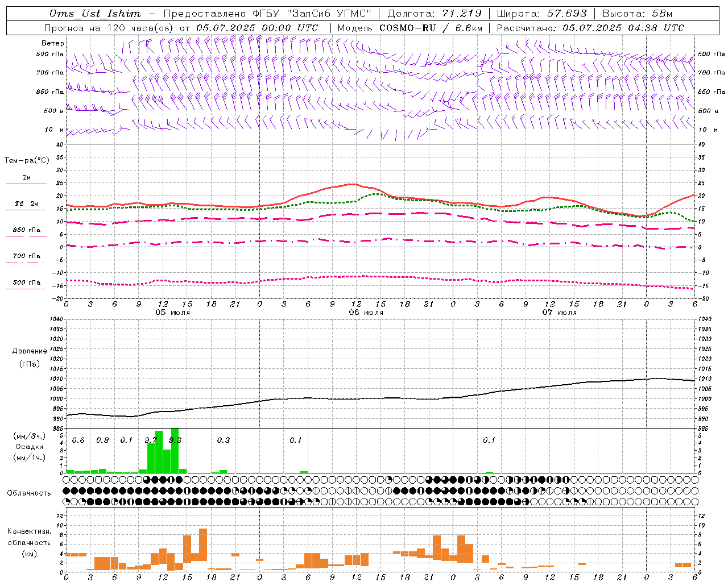Click the 0.3 precipitation value

tap(224, 440)
